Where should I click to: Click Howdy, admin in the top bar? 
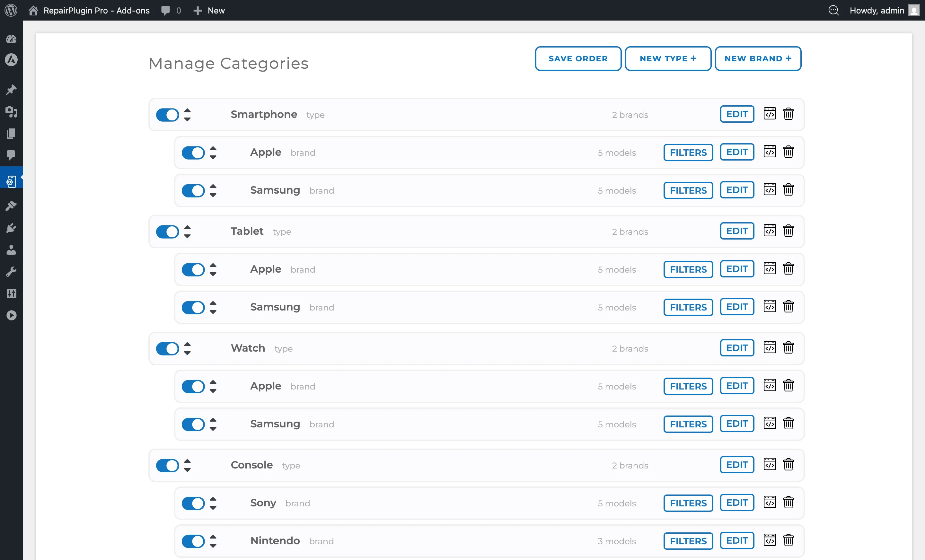point(877,10)
